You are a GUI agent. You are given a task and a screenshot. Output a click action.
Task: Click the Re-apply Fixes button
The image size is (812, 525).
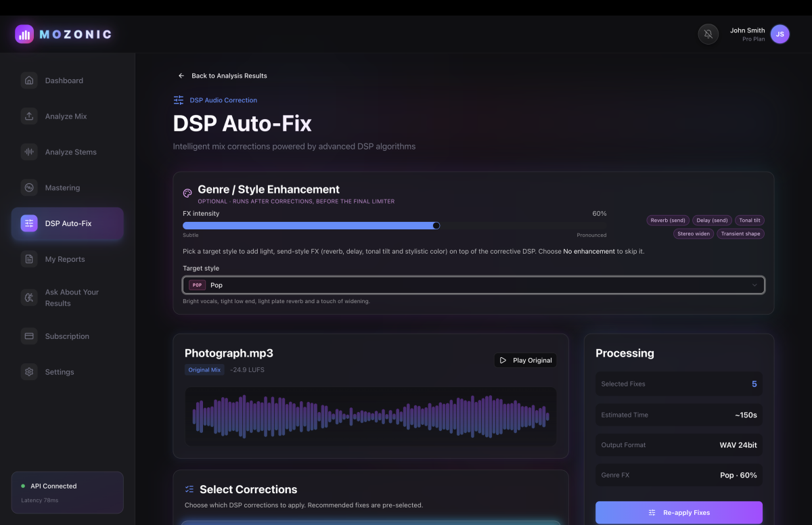coord(679,513)
